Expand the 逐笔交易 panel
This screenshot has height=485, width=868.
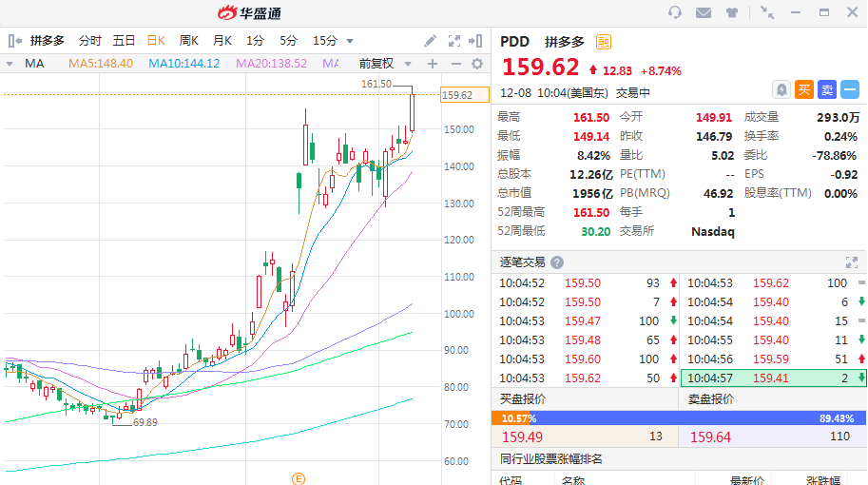(852, 262)
